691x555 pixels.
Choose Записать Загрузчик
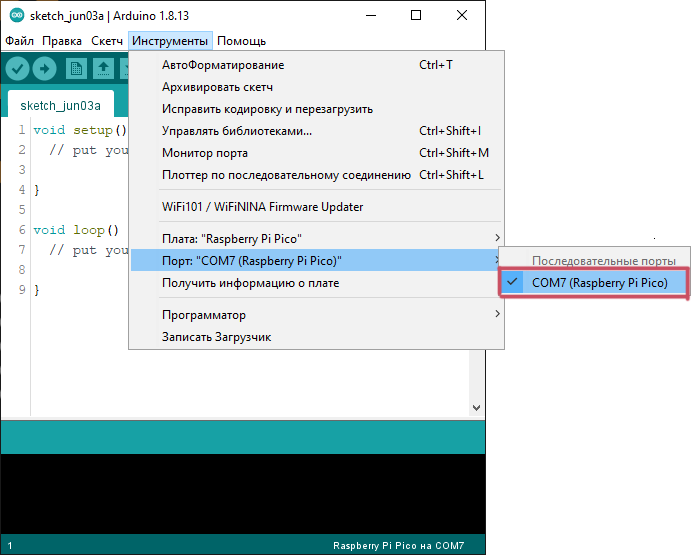tap(317, 337)
